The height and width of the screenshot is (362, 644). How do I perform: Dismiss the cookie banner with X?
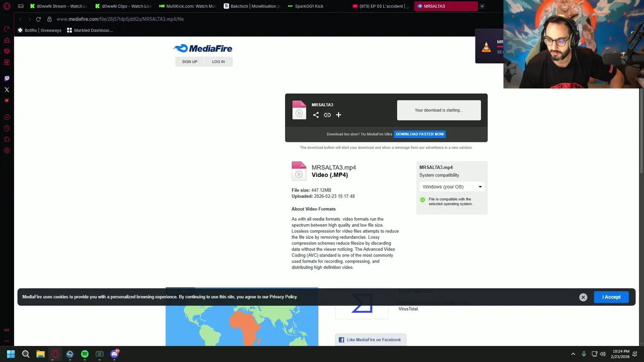(583, 297)
